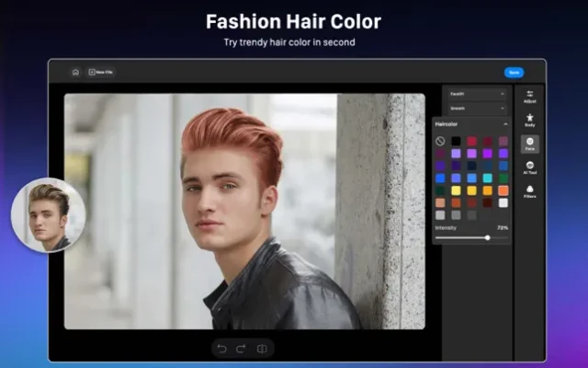This screenshot has width=588, height=368.
Task: Select the Face tools tab
Action: 530,144
